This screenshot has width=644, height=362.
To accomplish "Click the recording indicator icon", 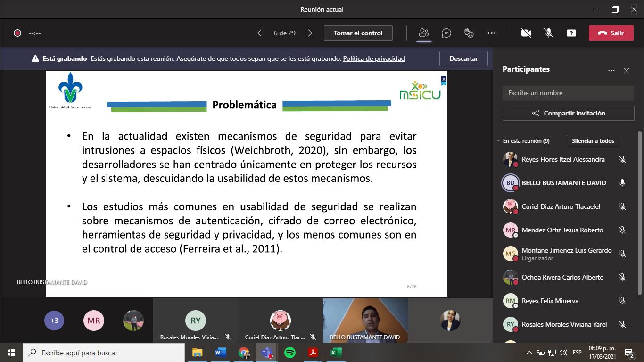I will 17,33.
